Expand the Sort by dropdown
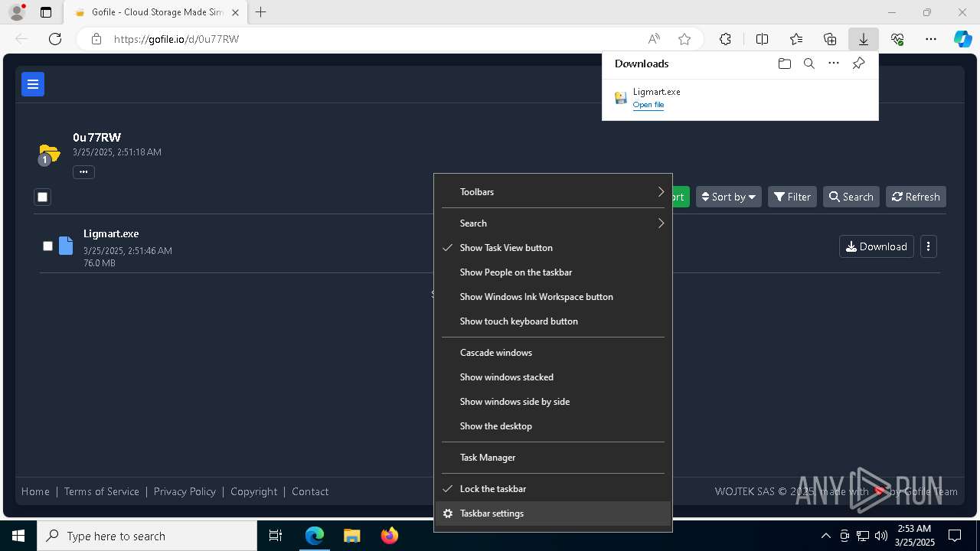 729,197
